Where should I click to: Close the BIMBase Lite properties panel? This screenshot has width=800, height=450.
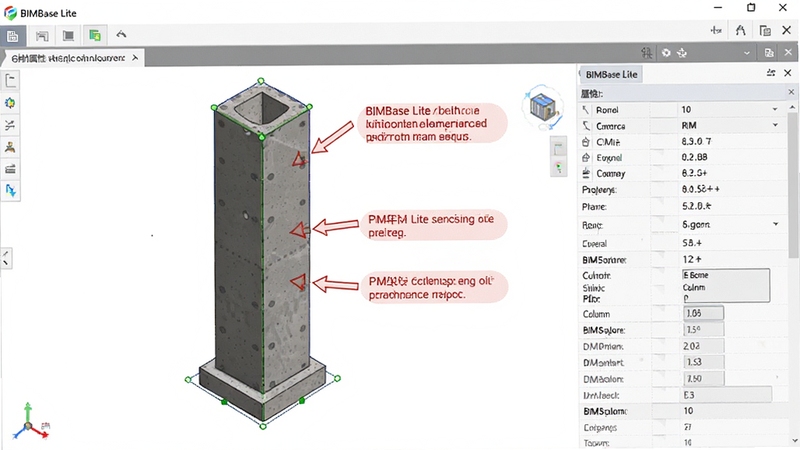(x=788, y=73)
